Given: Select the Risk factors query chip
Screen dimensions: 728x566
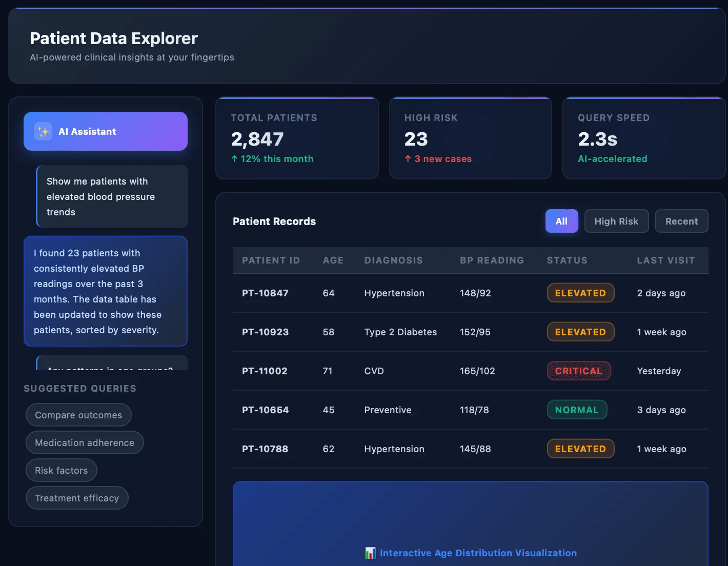Looking at the screenshot, I should pyautogui.click(x=61, y=470).
